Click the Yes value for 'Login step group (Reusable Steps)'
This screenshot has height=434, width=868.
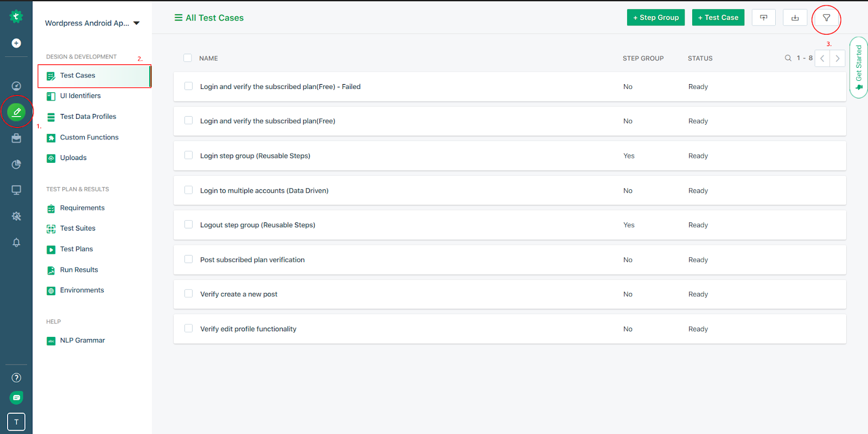(x=629, y=156)
